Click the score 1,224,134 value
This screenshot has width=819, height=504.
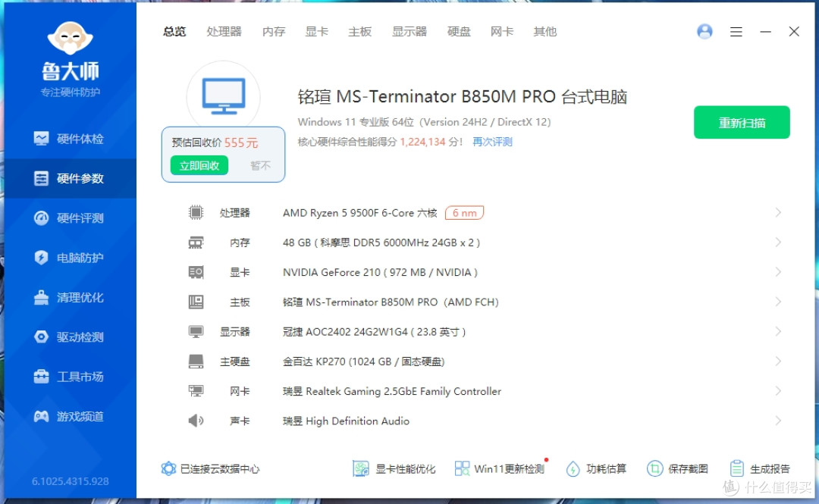pyautogui.click(x=422, y=142)
